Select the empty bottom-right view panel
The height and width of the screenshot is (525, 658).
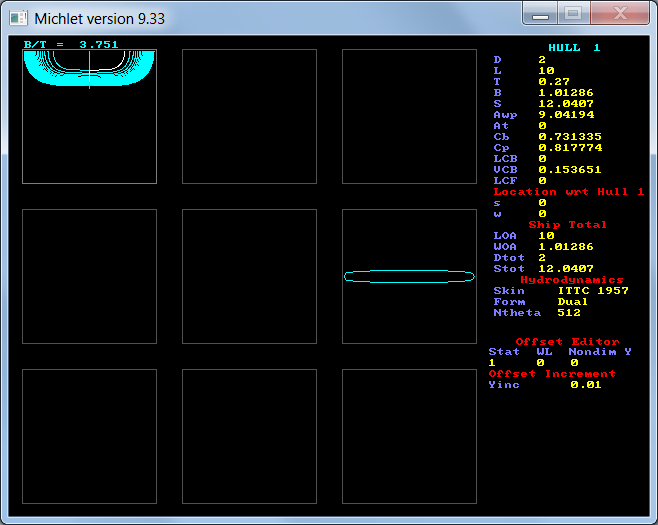click(409, 436)
